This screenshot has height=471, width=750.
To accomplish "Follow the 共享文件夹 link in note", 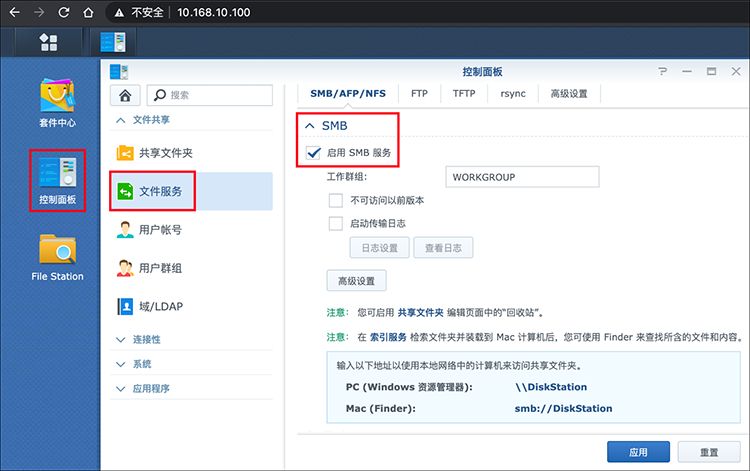I will pyautogui.click(x=420, y=313).
